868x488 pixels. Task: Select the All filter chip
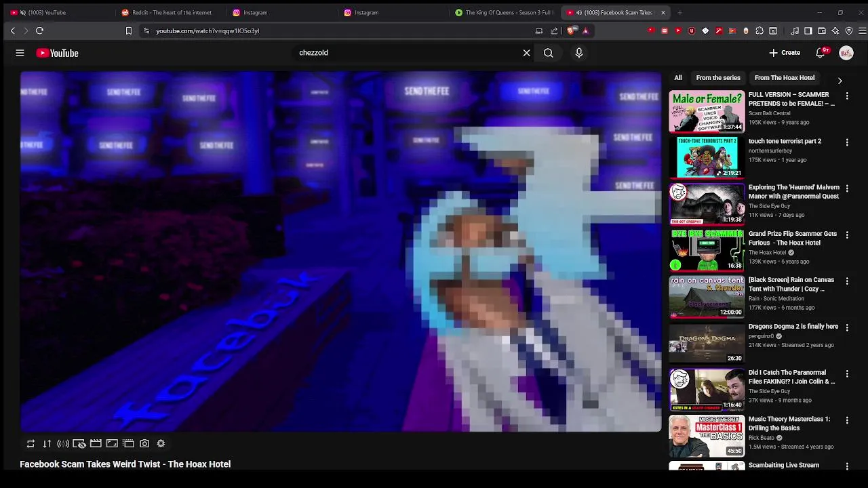pos(678,78)
